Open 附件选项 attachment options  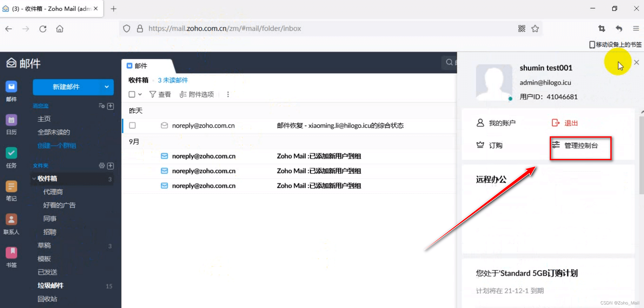[197, 94]
